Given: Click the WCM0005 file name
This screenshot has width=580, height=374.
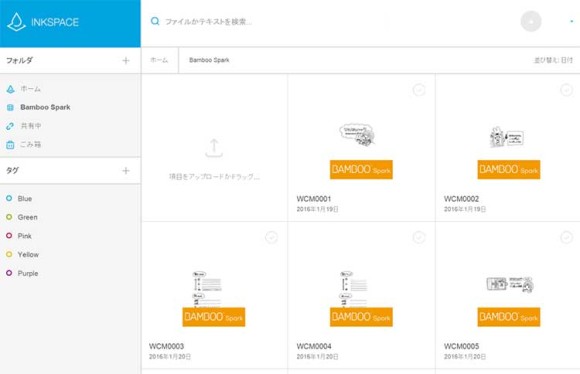Looking at the screenshot, I should pos(461,346).
